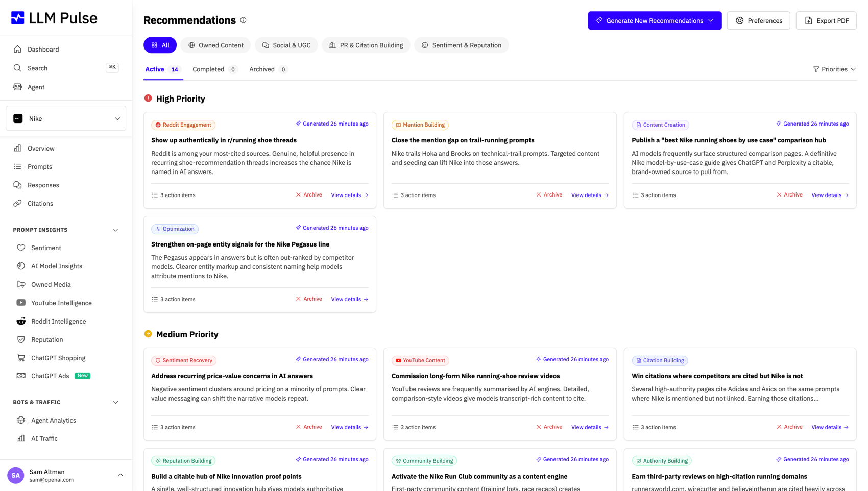Archive the trail-running mention gap card
Image resolution: width=868 pixels, height=491 pixels.
point(549,195)
